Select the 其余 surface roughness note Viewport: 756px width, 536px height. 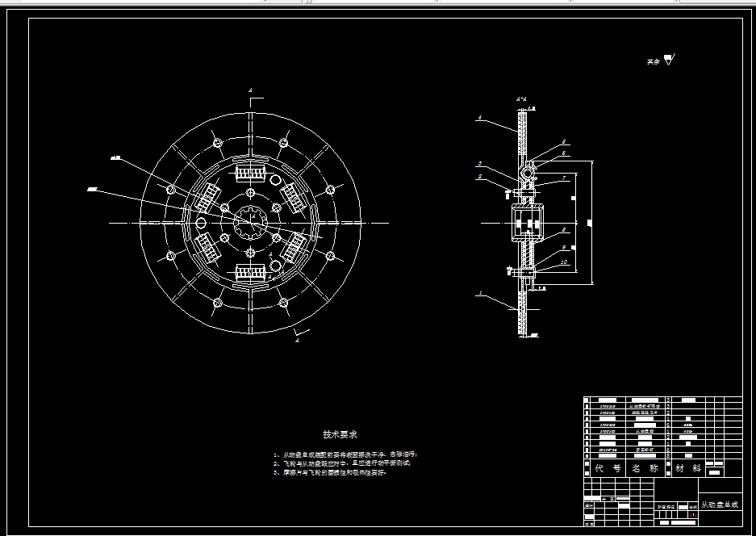653,62
